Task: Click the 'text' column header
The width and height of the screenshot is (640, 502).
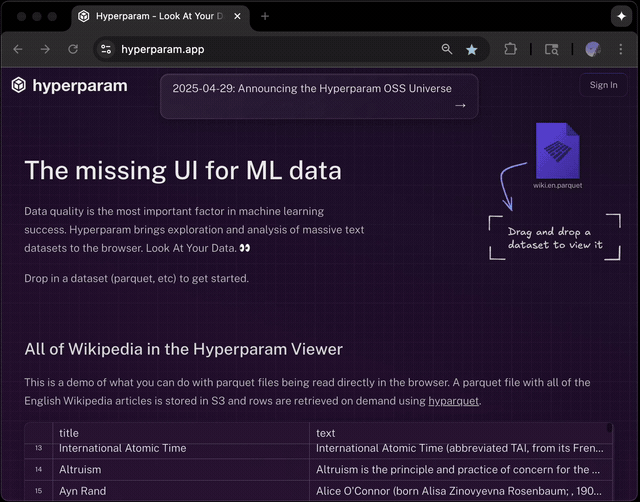Action: (x=461, y=433)
